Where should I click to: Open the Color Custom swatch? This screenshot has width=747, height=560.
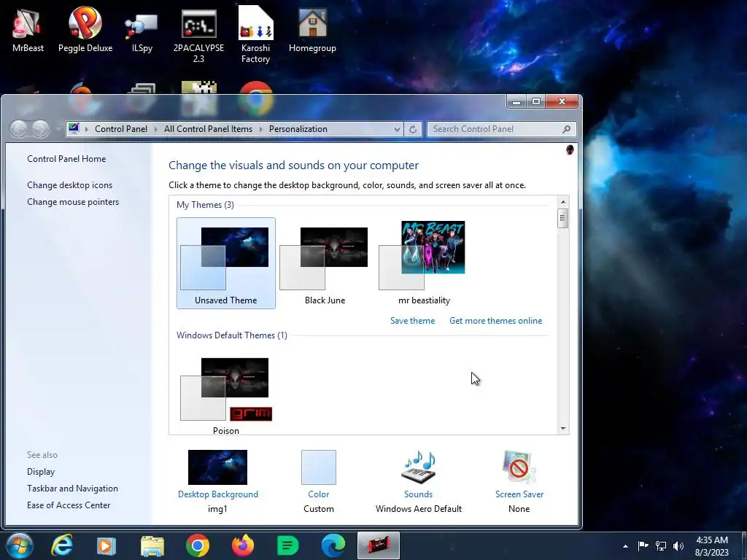319,467
